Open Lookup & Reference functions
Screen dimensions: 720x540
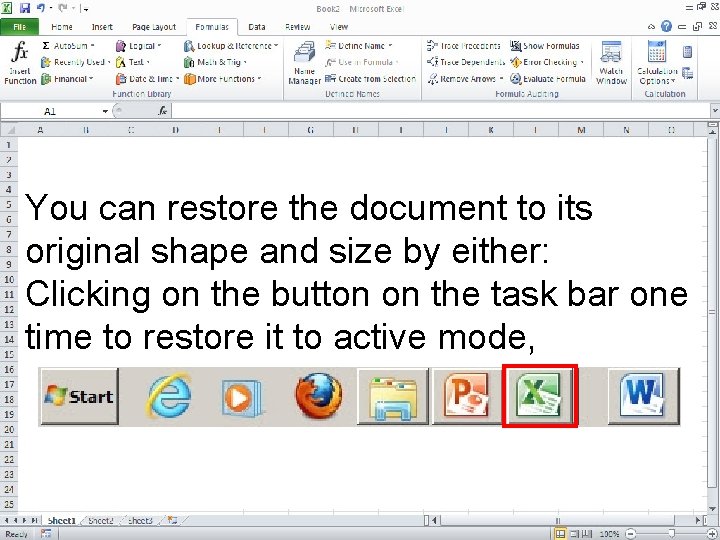tap(231, 46)
